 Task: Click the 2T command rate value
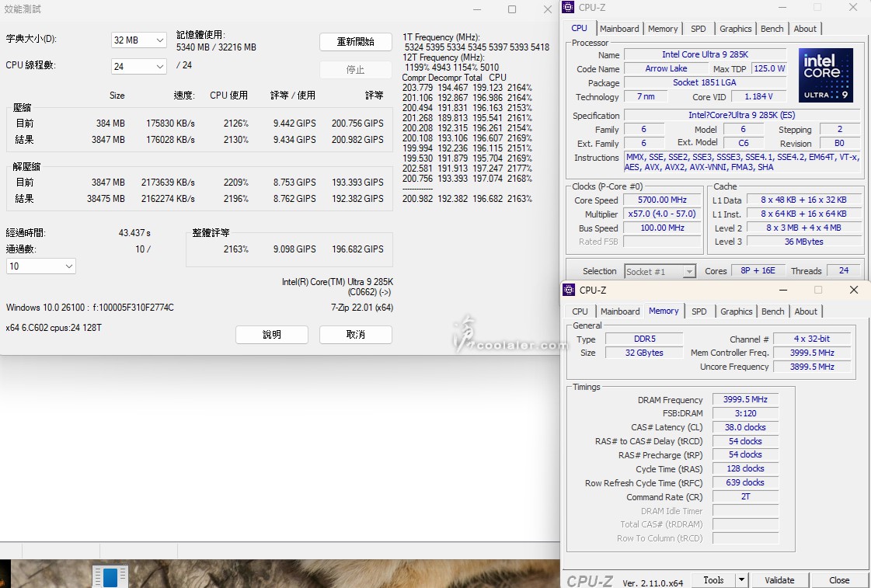tap(745, 496)
